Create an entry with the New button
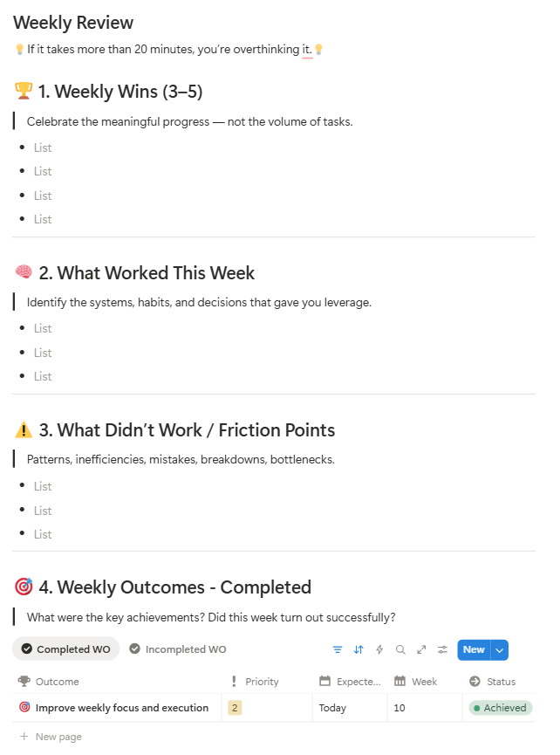The height and width of the screenshot is (755, 560). (x=474, y=649)
